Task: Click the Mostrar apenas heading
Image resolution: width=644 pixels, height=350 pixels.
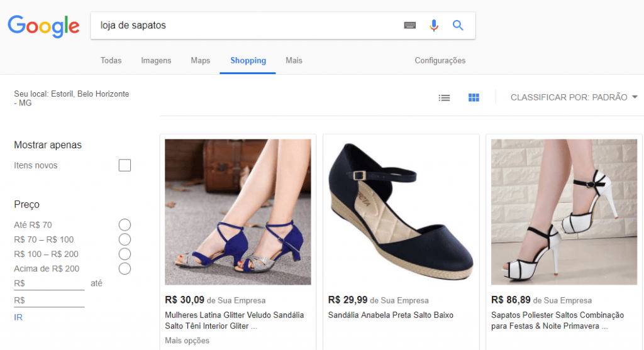Action: tap(48, 145)
